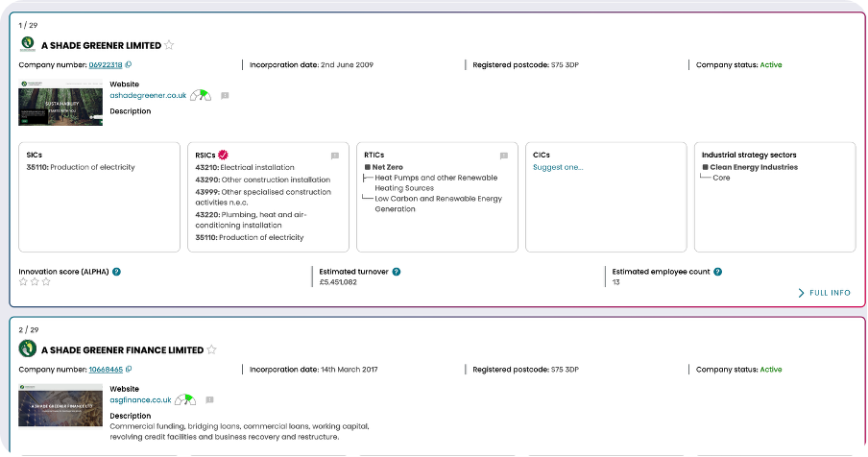Screen dimensions: 868x457
Task: Open company number 06922318 link
Action: tap(106, 65)
